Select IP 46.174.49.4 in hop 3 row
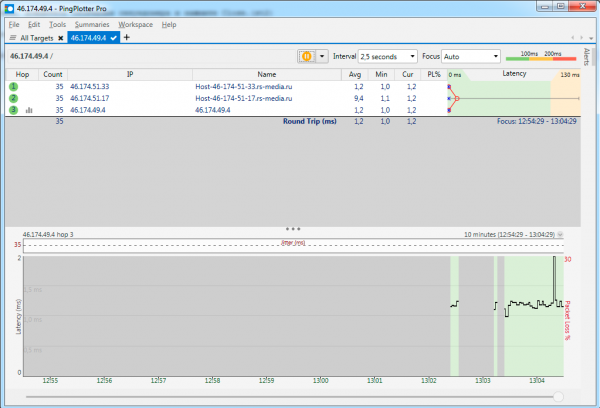The image size is (600, 408). click(x=88, y=110)
